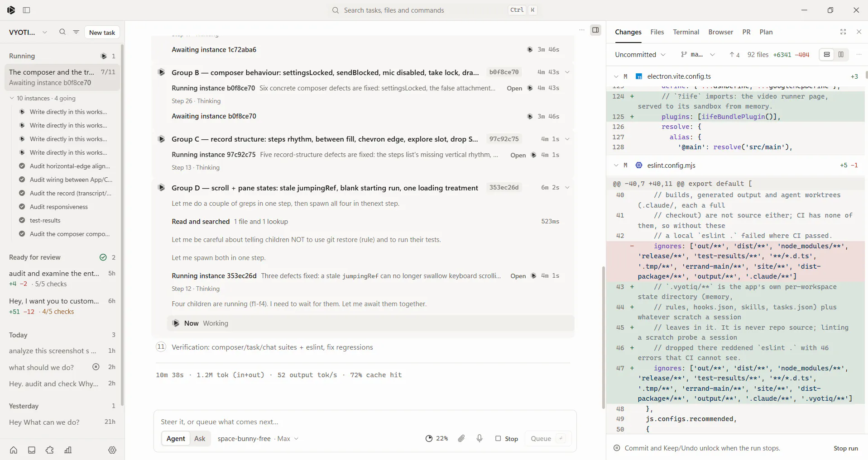This screenshot has height=460, width=868.
Task: Focus the Steer it message input
Action: pos(365,422)
